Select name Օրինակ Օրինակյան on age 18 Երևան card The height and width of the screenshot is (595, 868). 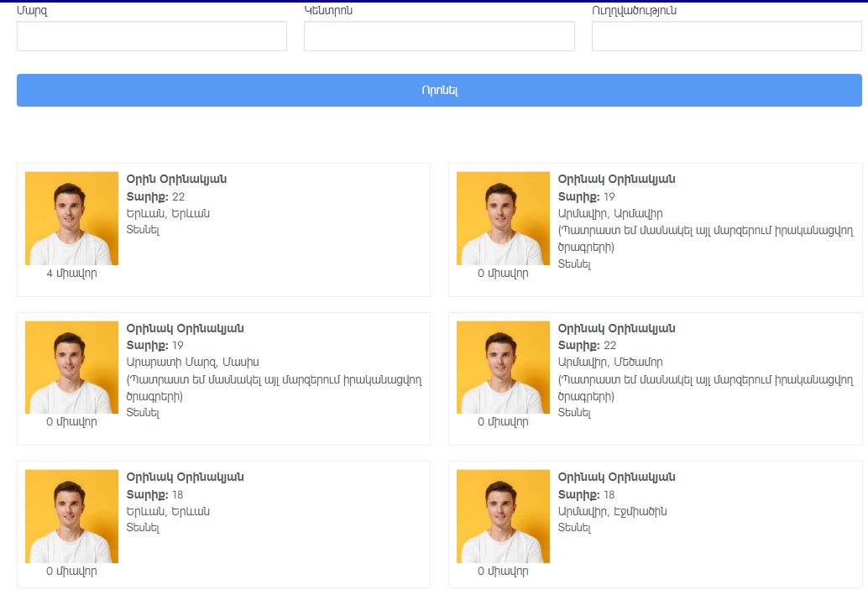[185, 478]
